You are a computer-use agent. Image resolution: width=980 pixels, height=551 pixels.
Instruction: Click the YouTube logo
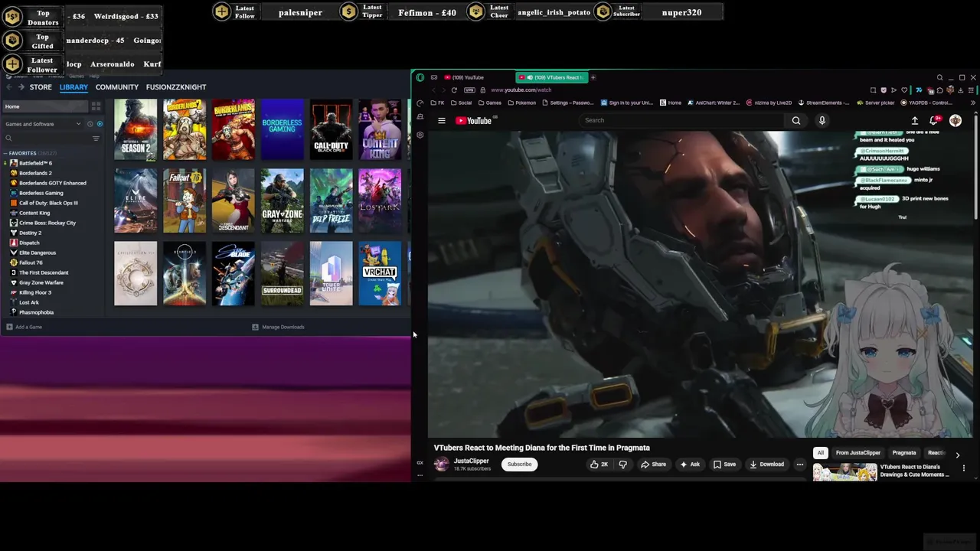click(474, 120)
